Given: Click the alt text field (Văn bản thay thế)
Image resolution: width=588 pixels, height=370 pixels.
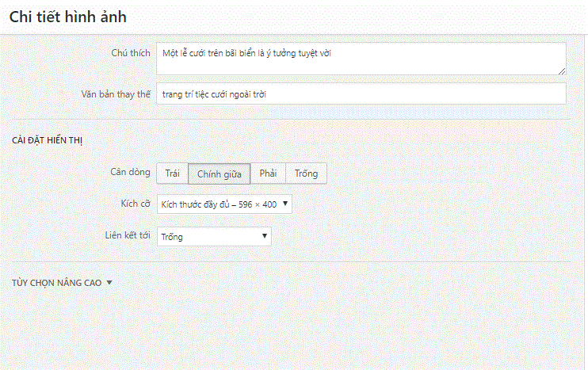Looking at the screenshot, I should (x=361, y=93).
